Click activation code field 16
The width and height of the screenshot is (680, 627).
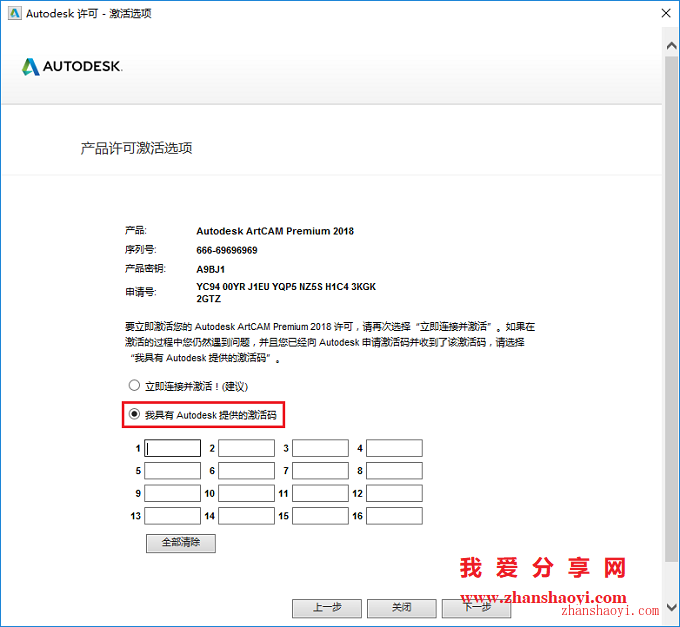pos(394,516)
